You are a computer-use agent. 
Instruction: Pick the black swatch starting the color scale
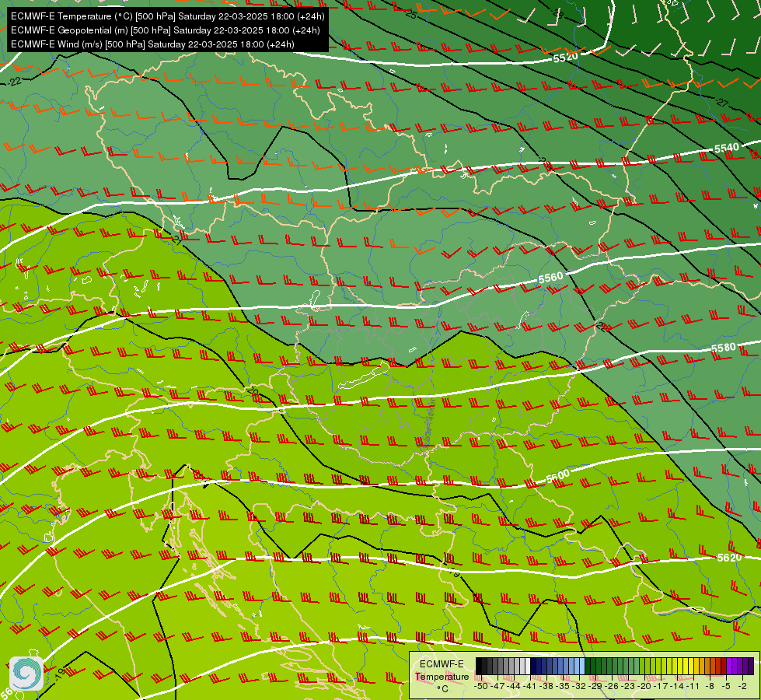[479, 666]
